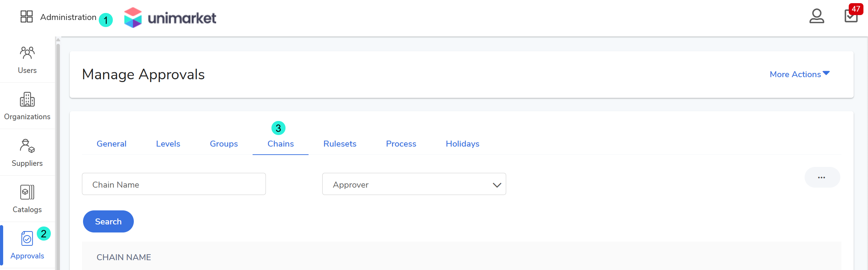Open the tasks checklist icon with 47 badge
This screenshot has height=270, width=868.
click(x=851, y=16)
